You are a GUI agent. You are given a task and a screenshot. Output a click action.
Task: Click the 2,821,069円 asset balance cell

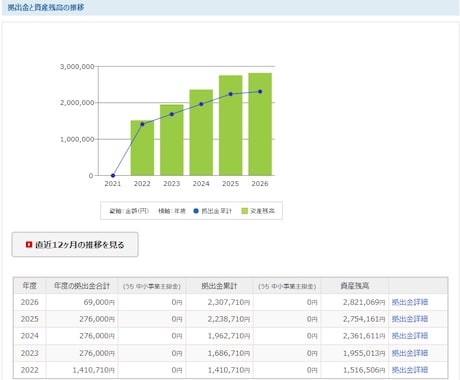[x=355, y=302]
